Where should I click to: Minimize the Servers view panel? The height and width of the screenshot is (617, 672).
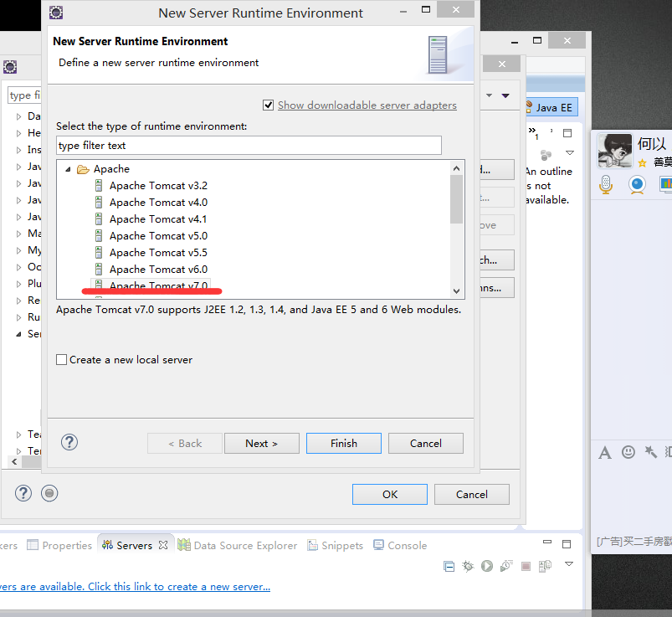(x=547, y=542)
